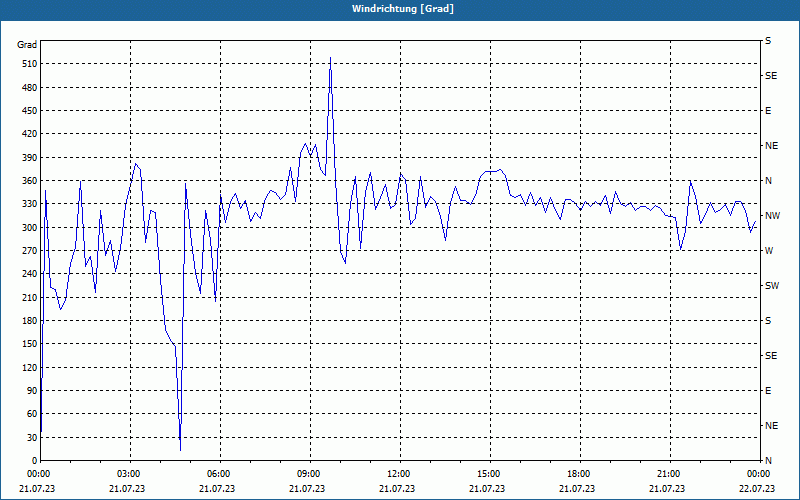Screen dimensions: 800x500
Task: Click the 00:00 label above 22.07.23
Action: pyautogui.click(x=757, y=474)
